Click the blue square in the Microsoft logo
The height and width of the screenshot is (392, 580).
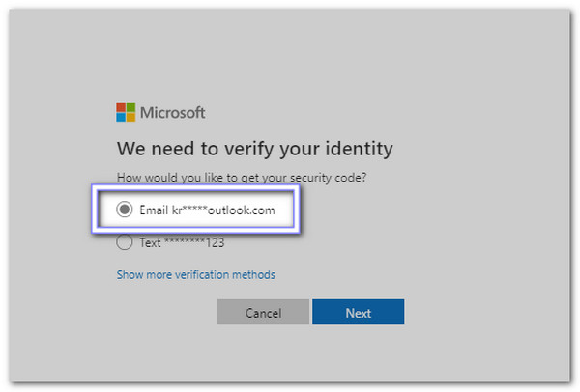pos(121,117)
